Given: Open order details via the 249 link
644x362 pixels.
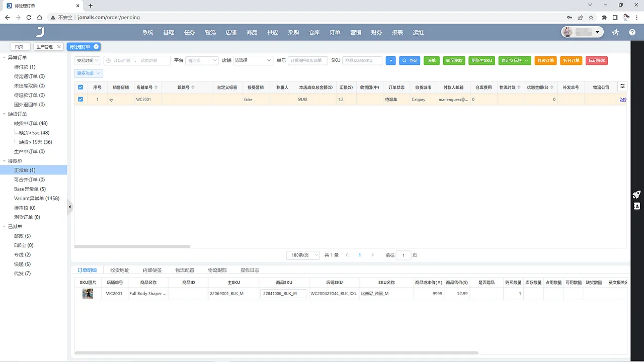Looking at the screenshot, I should coord(623,99).
